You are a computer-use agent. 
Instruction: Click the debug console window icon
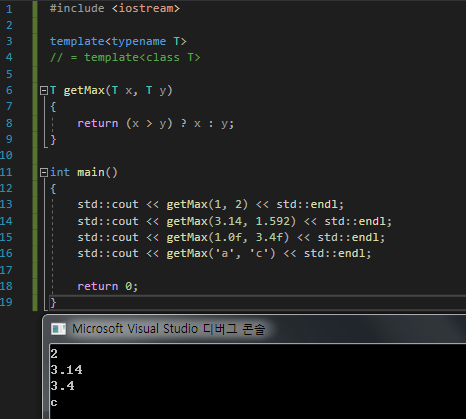pyautogui.click(x=58, y=329)
